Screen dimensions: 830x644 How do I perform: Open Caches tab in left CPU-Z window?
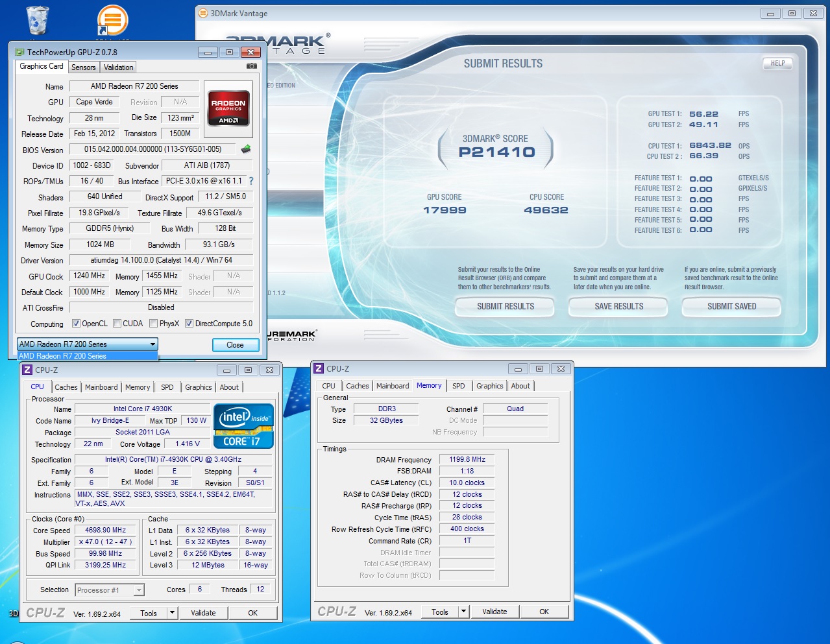pyautogui.click(x=66, y=387)
